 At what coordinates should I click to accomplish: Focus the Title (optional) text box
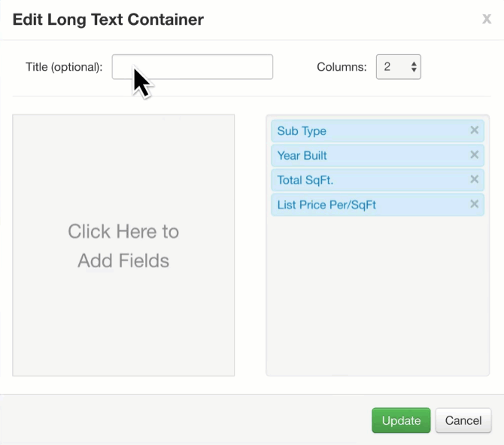click(x=193, y=67)
